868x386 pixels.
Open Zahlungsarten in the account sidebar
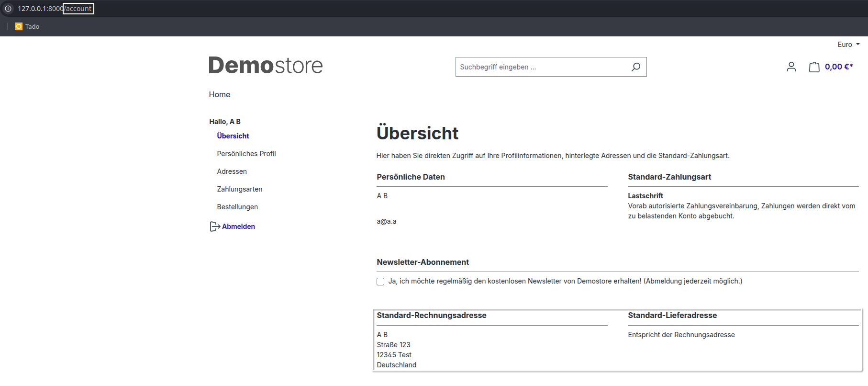pos(240,189)
